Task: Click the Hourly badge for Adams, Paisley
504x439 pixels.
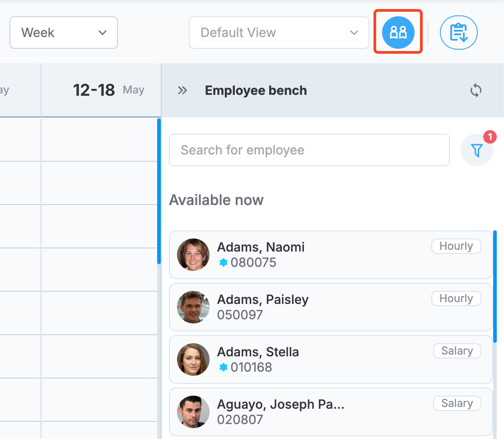Action: [456, 299]
